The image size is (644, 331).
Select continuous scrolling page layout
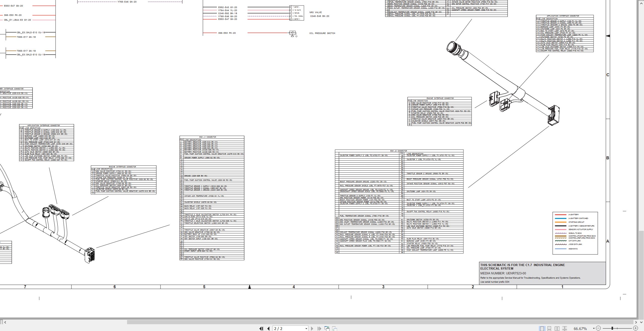point(549,328)
